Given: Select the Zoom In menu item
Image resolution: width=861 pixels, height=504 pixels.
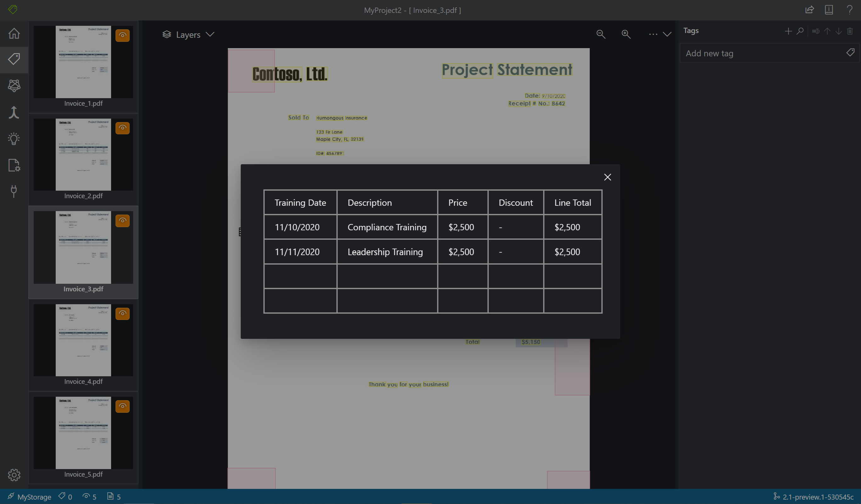Looking at the screenshot, I should pyautogui.click(x=626, y=34).
